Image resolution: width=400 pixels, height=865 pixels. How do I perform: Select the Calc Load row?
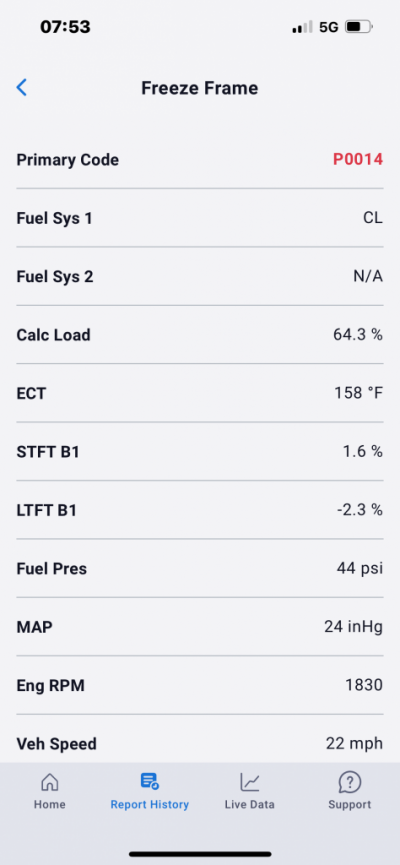pyautogui.click(x=200, y=335)
